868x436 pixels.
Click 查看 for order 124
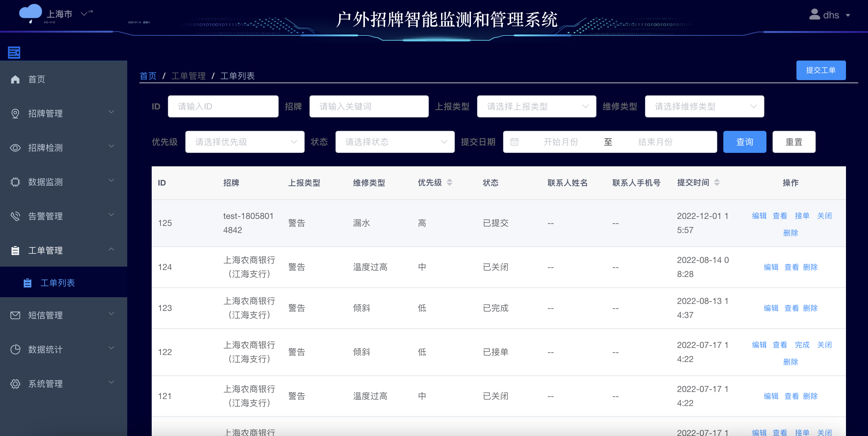(792, 267)
